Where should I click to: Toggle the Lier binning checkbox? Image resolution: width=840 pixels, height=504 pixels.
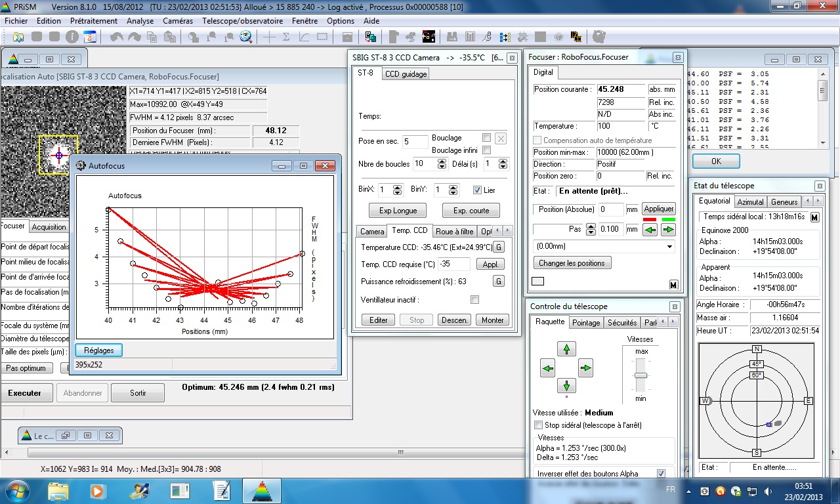(x=477, y=190)
